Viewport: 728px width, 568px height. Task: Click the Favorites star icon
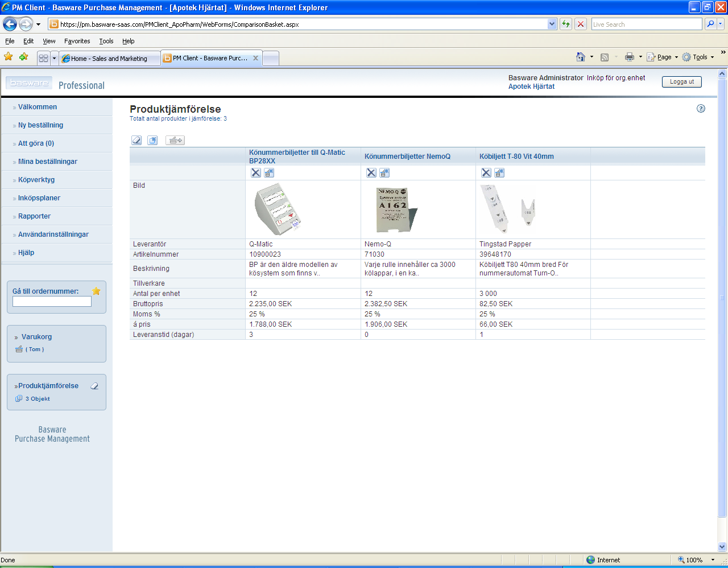tap(8, 57)
